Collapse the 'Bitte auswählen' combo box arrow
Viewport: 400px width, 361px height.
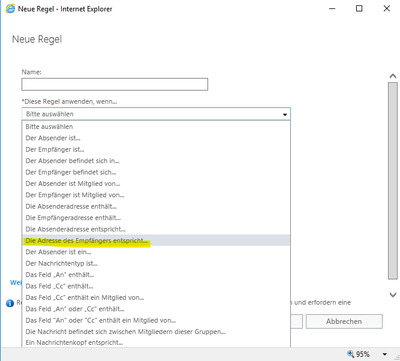285,114
